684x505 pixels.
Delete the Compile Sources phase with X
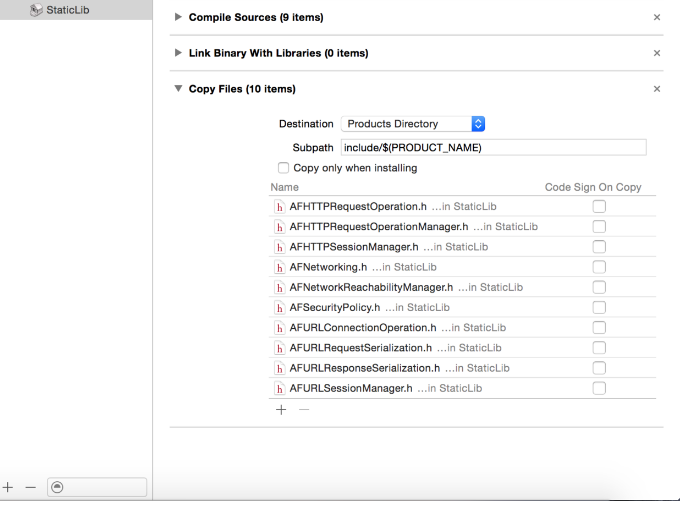[657, 17]
